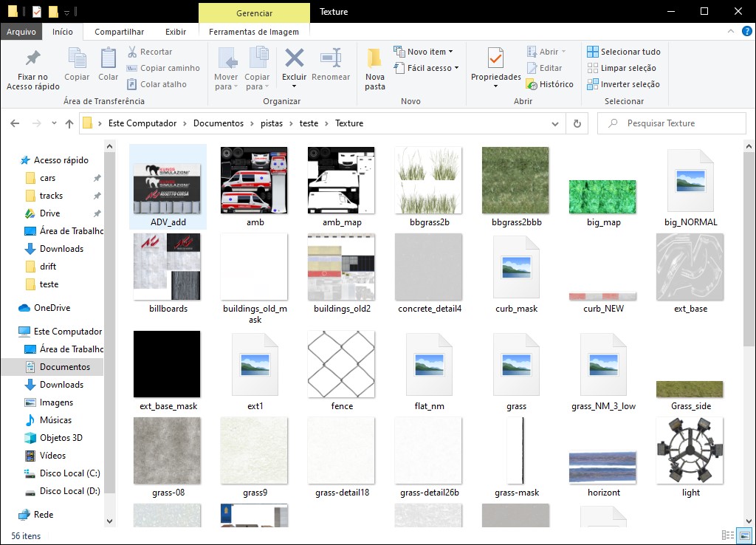Open the Abrir dropdown arrow
This screenshot has width=756, height=545.
coord(563,52)
